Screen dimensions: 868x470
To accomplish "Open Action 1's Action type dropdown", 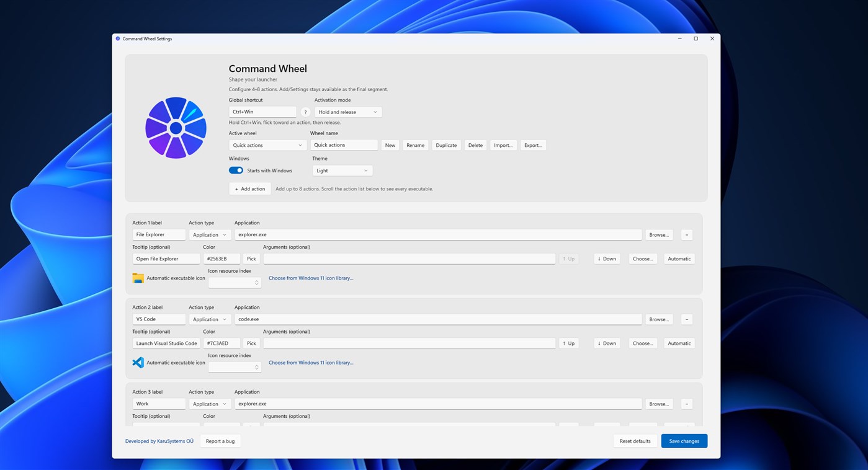I will pyautogui.click(x=210, y=235).
